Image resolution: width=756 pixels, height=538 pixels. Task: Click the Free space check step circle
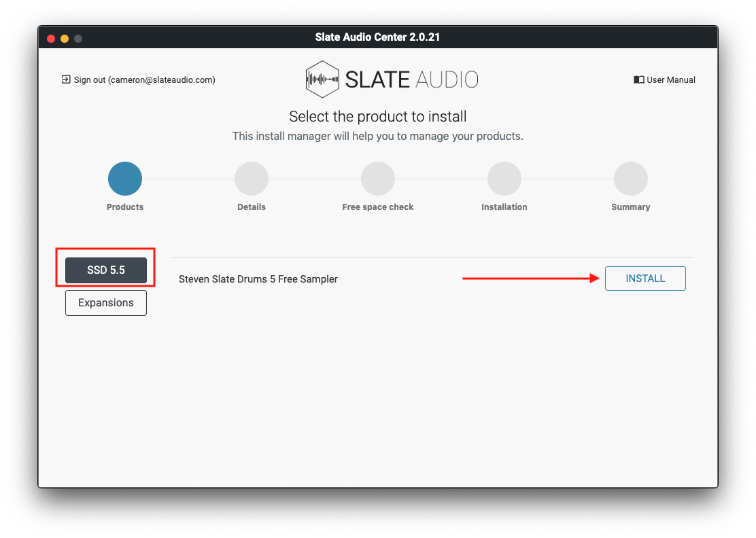378,179
